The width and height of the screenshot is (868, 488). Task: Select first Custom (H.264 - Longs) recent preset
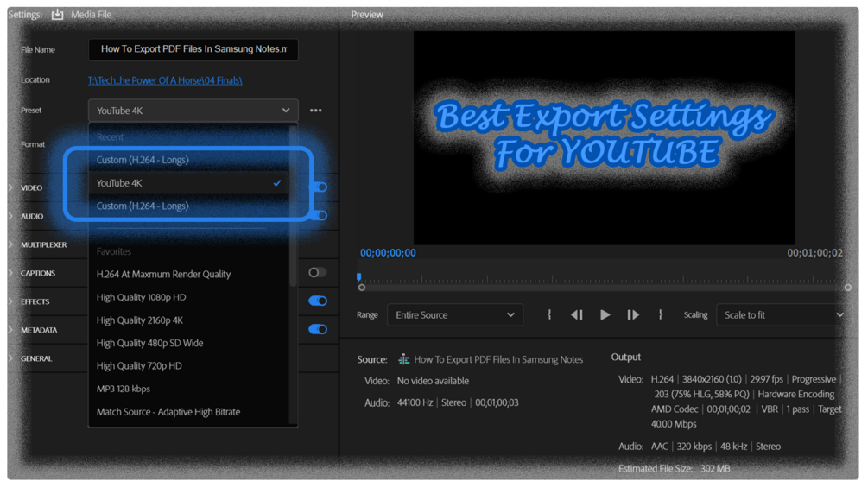click(x=189, y=160)
